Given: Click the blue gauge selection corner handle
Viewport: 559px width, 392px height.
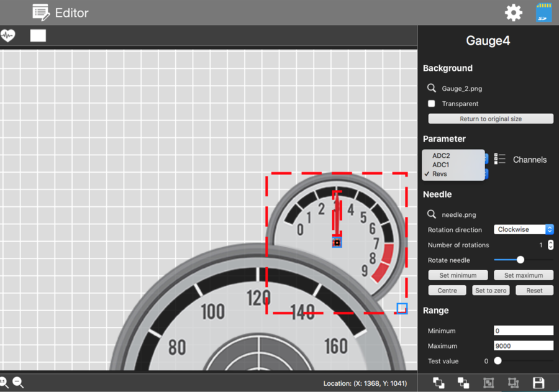Looking at the screenshot, I should click(x=402, y=308).
